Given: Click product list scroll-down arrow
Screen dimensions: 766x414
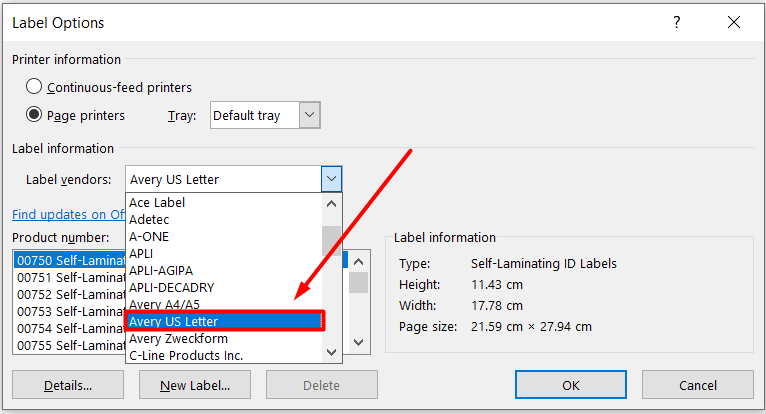Looking at the screenshot, I should point(359,343).
